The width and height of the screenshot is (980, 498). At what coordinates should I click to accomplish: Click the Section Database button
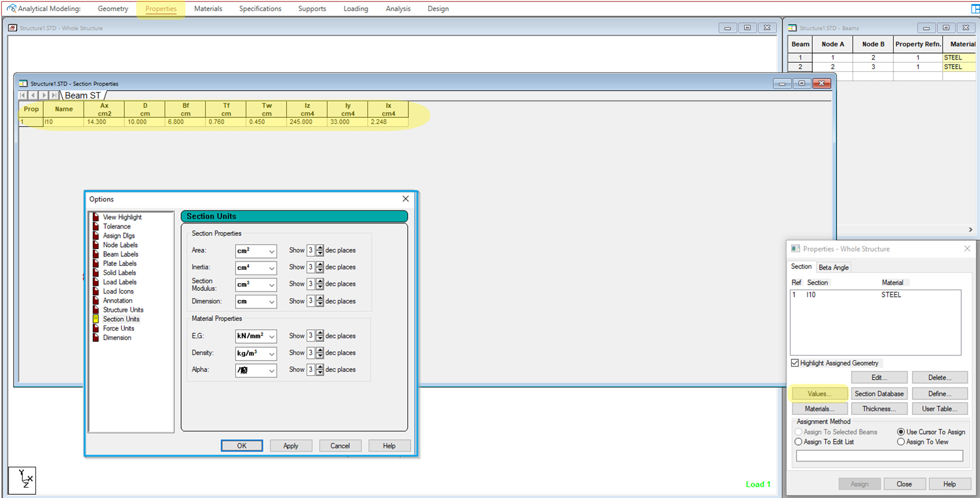pyautogui.click(x=879, y=393)
